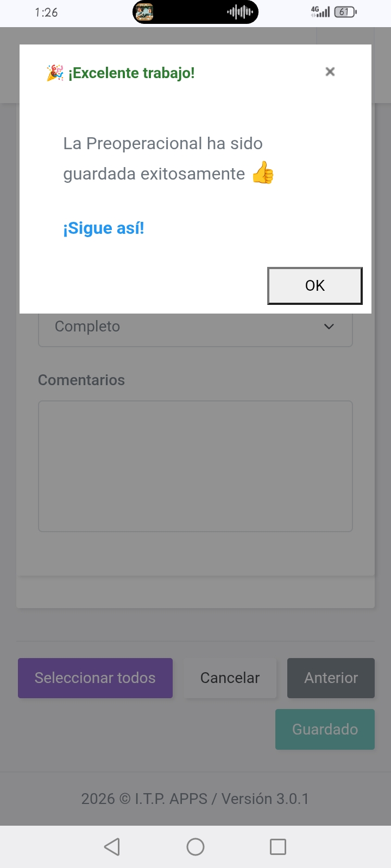This screenshot has width=391, height=868.
Task: Confirm the dialog with OK button
Action: click(x=315, y=286)
